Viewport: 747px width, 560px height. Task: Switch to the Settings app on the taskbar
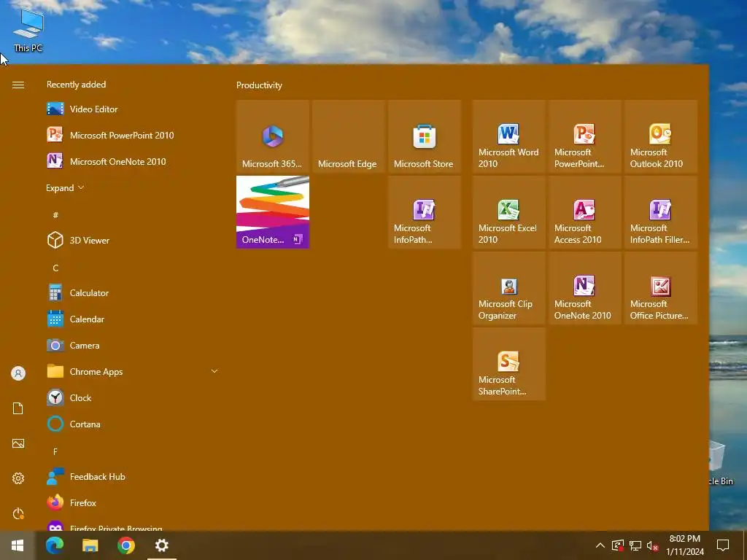(162, 545)
